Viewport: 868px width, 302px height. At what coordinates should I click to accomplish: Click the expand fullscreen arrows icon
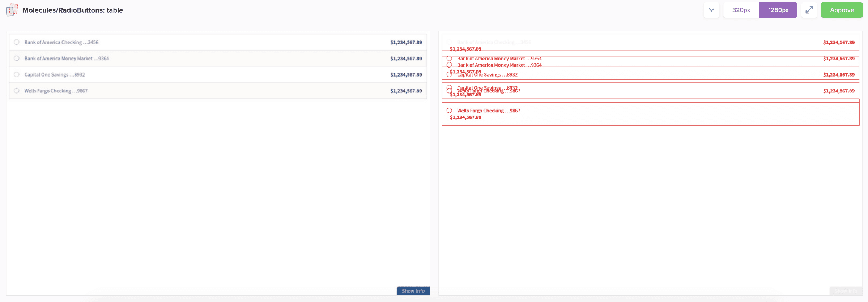click(809, 10)
